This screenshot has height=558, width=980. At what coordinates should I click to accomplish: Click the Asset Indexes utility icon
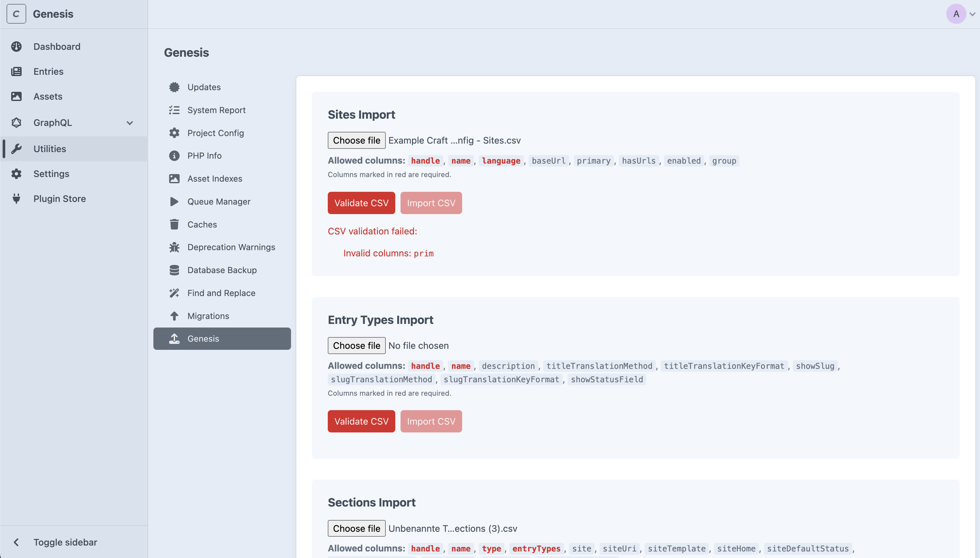pos(174,178)
